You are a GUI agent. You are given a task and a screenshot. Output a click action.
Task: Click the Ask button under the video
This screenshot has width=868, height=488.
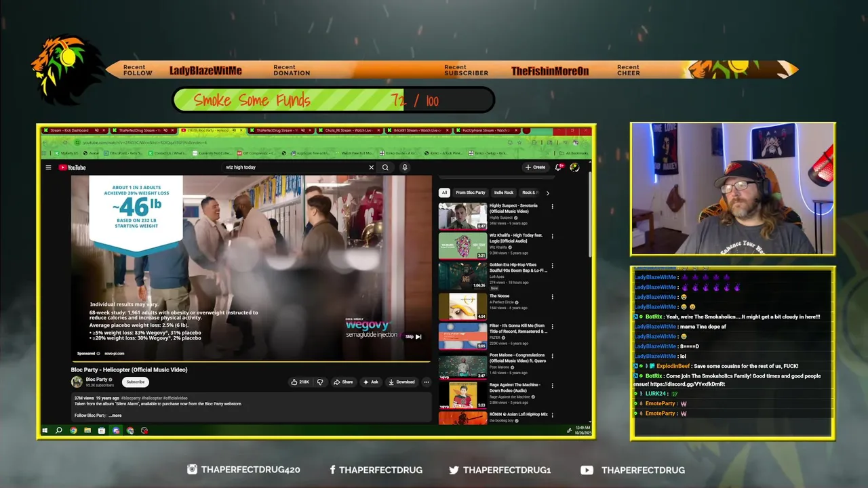[x=370, y=382]
